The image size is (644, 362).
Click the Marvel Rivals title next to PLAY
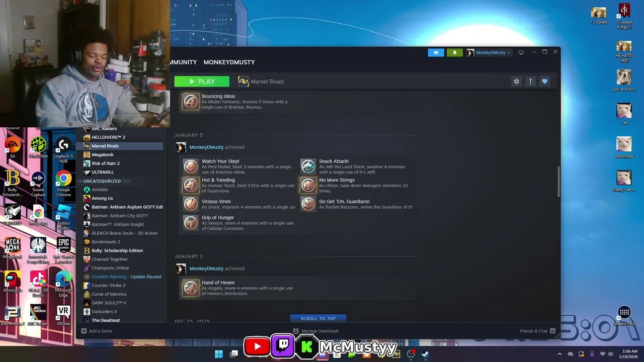pos(267,81)
